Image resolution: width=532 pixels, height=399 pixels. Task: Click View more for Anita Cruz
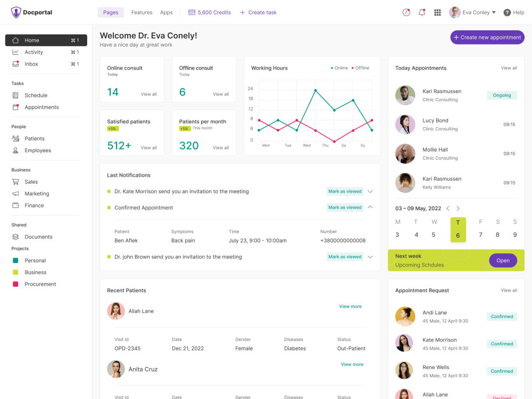coord(352,364)
